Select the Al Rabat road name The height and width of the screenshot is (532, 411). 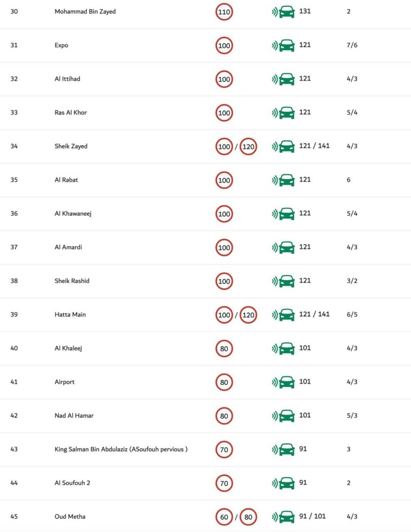pos(66,180)
